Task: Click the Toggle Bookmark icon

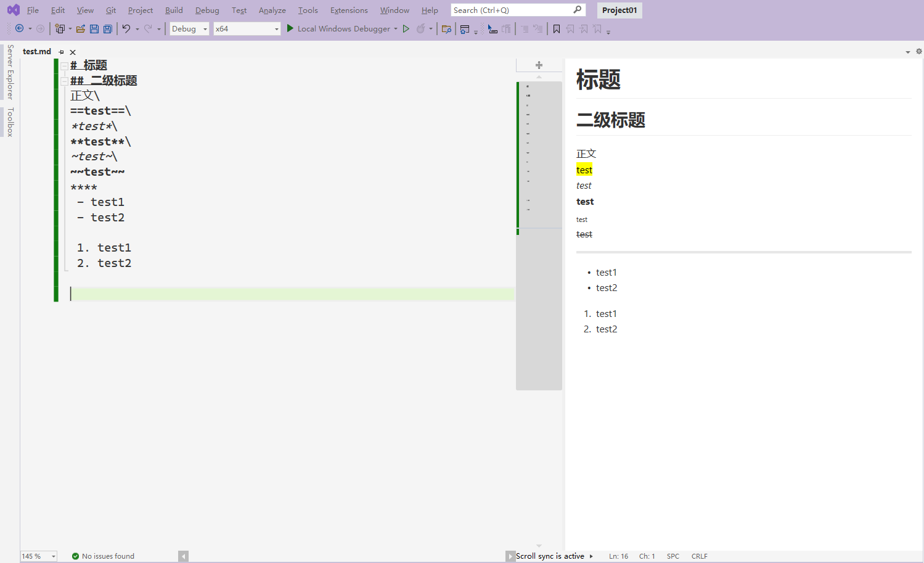Action: pyautogui.click(x=555, y=28)
